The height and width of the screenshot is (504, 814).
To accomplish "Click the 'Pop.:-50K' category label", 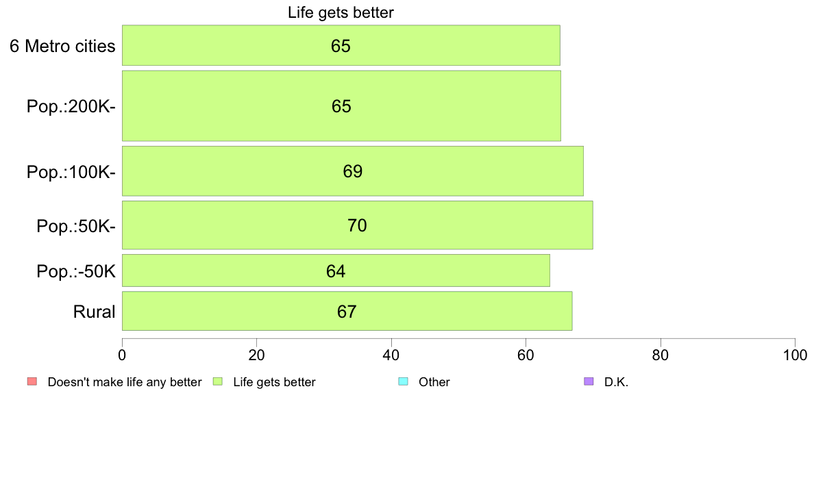I will coord(76,271).
